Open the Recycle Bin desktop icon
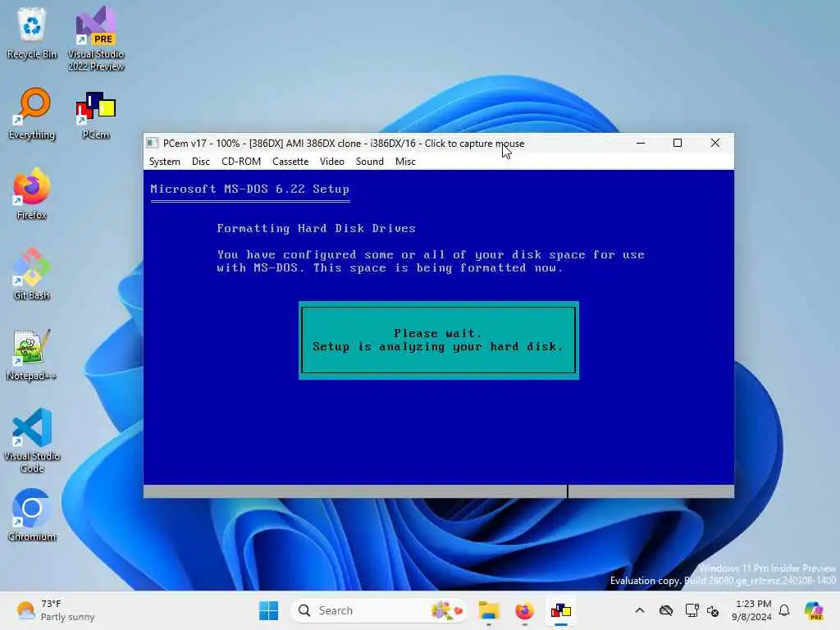This screenshot has width=840, height=630. [x=32, y=32]
